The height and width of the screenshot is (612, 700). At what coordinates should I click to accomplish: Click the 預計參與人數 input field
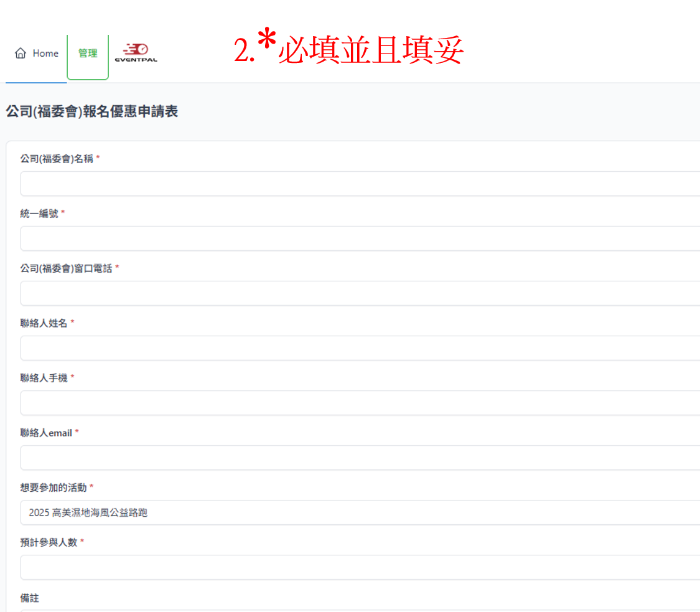tap(360, 567)
